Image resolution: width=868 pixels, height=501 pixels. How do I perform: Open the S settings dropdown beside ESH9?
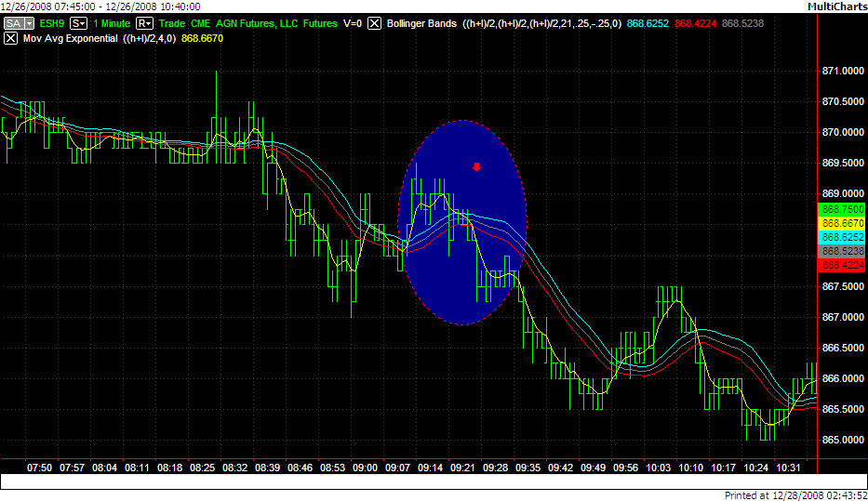tap(78, 24)
